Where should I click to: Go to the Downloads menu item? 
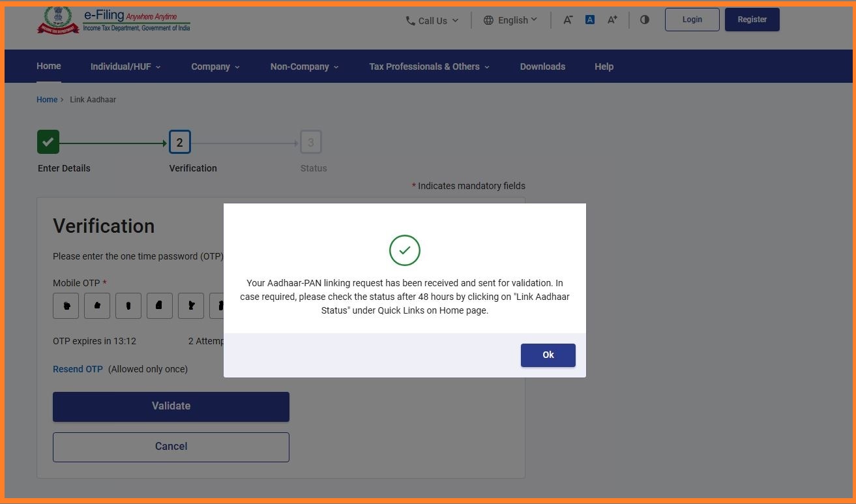click(542, 67)
